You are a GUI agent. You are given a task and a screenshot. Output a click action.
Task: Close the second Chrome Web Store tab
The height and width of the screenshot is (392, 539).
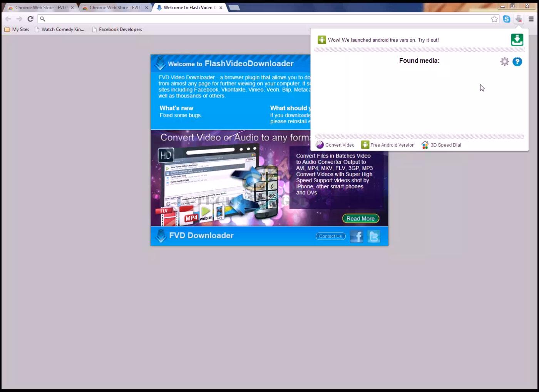[x=146, y=8]
